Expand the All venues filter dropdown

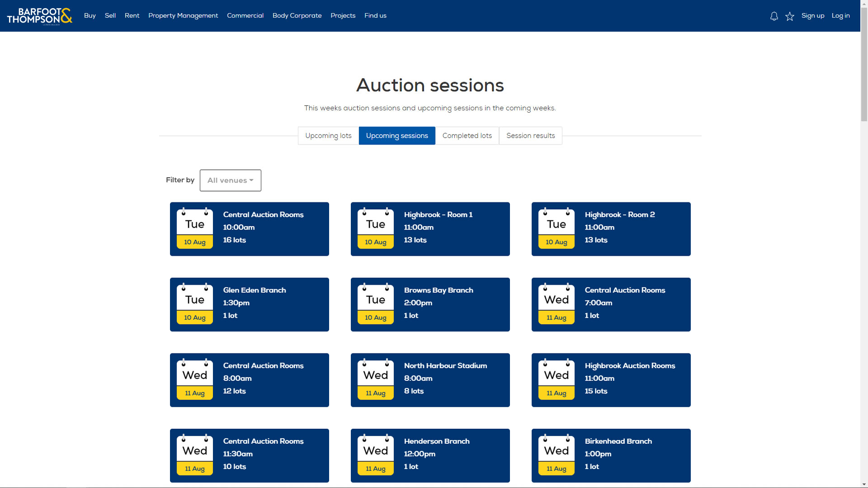tap(230, 180)
